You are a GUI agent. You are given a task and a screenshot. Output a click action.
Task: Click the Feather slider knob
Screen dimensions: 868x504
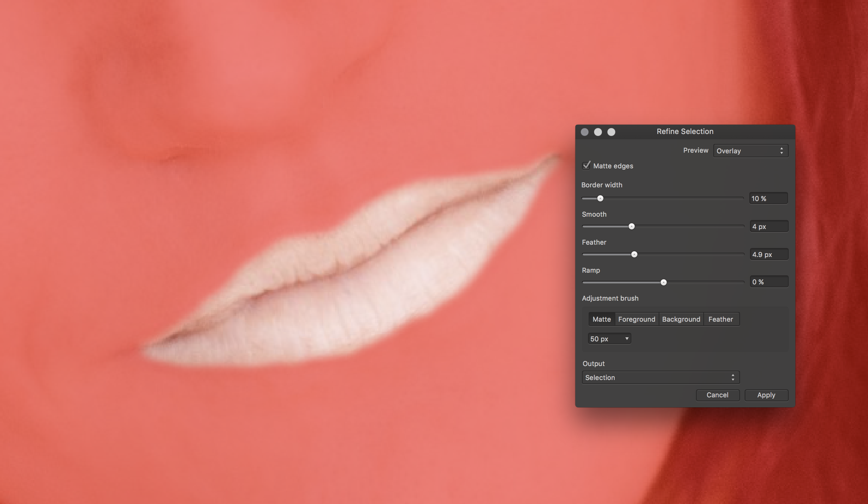(634, 255)
